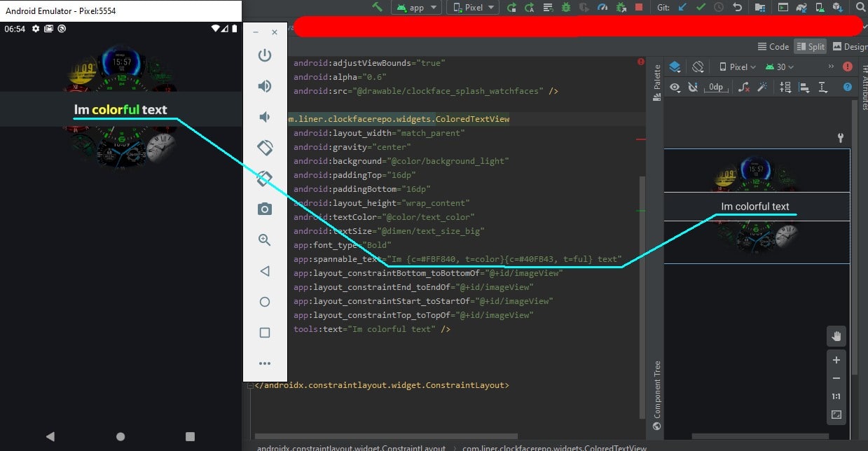This screenshot has width=868, height=451.
Task: Click emulator rotate left button
Action: pyautogui.click(x=265, y=148)
